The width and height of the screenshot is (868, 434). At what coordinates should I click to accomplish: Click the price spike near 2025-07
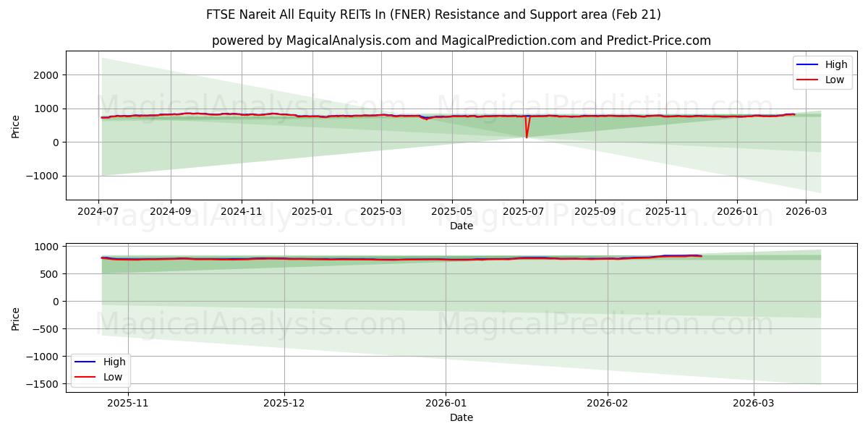[527, 127]
